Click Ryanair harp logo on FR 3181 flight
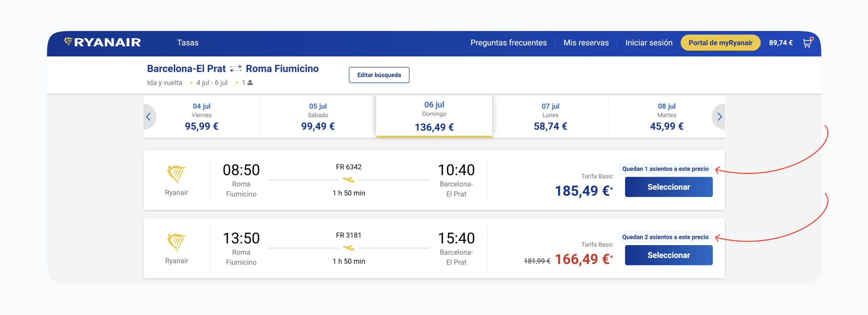This screenshot has width=868, height=315. point(177,242)
